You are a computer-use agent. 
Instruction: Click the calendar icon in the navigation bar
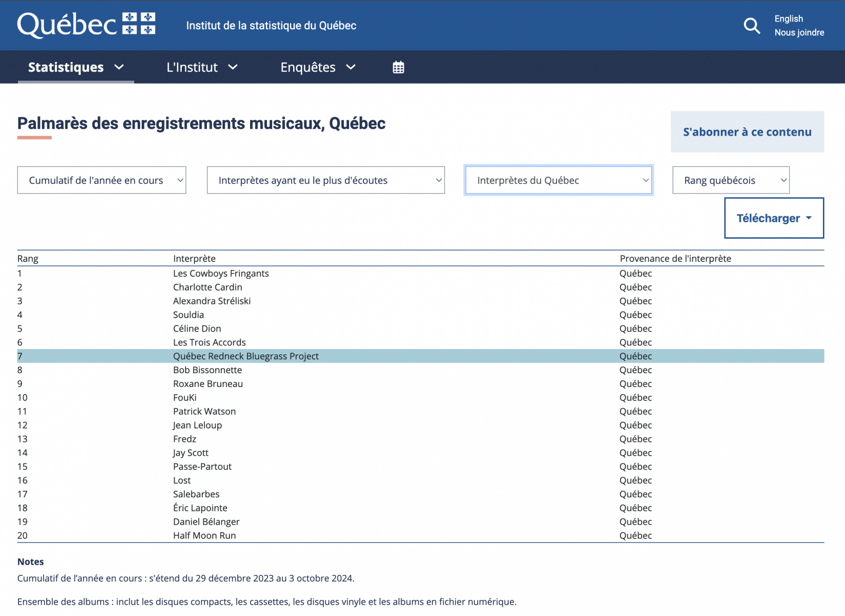398,67
